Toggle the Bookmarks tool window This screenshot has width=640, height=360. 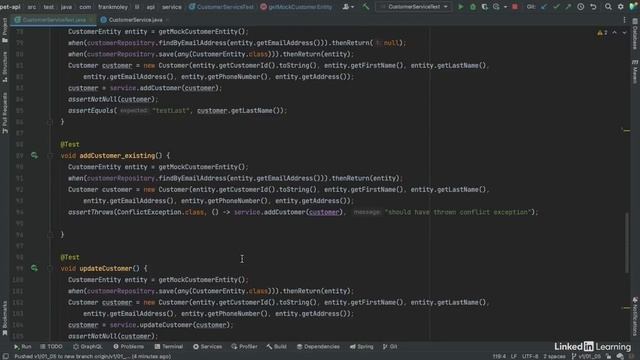(x=5, y=318)
